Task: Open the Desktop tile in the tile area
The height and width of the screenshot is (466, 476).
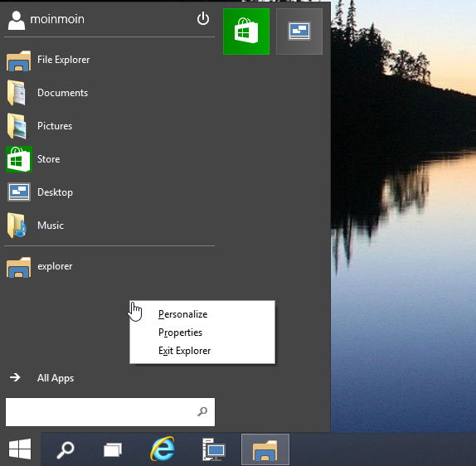Action: click(299, 32)
